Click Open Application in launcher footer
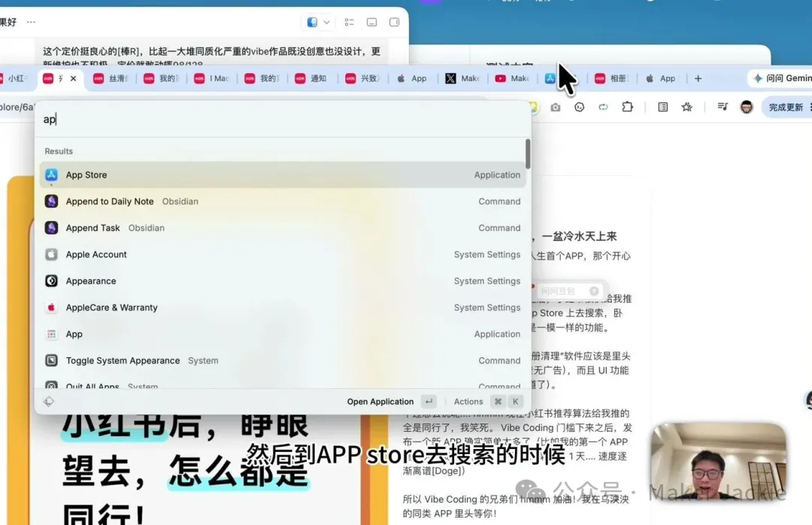The image size is (812, 525). (x=380, y=402)
